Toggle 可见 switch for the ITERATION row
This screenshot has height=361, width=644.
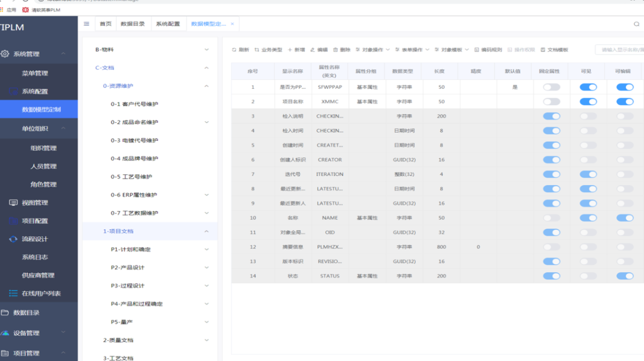point(588,174)
